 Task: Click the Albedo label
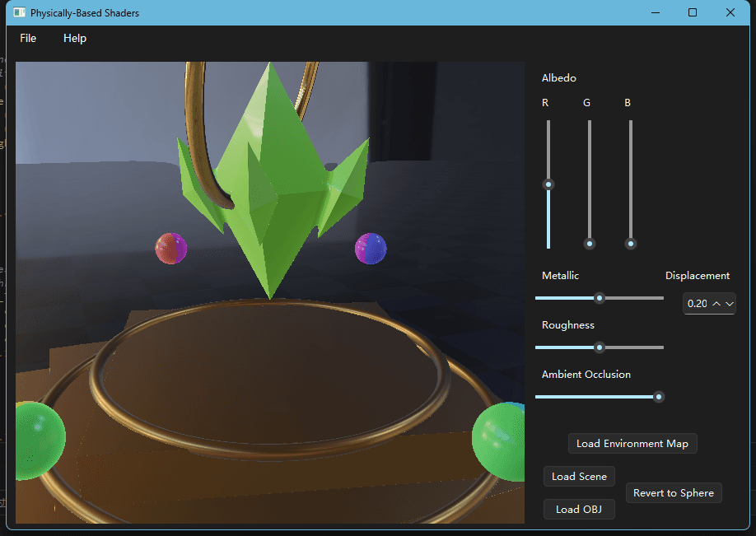pos(559,78)
